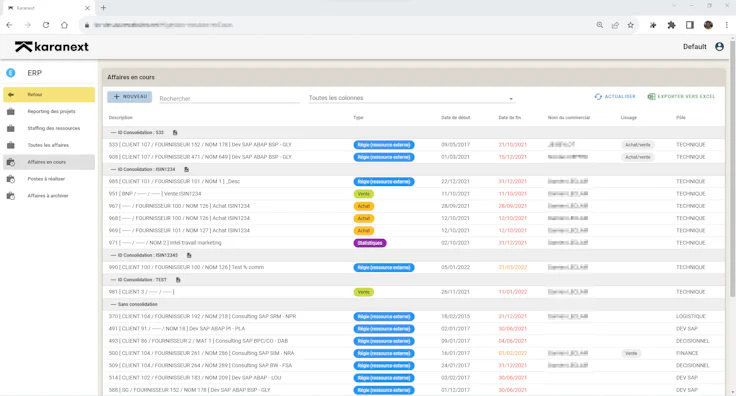The width and height of the screenshot is (736, 396).
Task: Open the document icon next to ID Consolidation 533
Action: point(175,133)
